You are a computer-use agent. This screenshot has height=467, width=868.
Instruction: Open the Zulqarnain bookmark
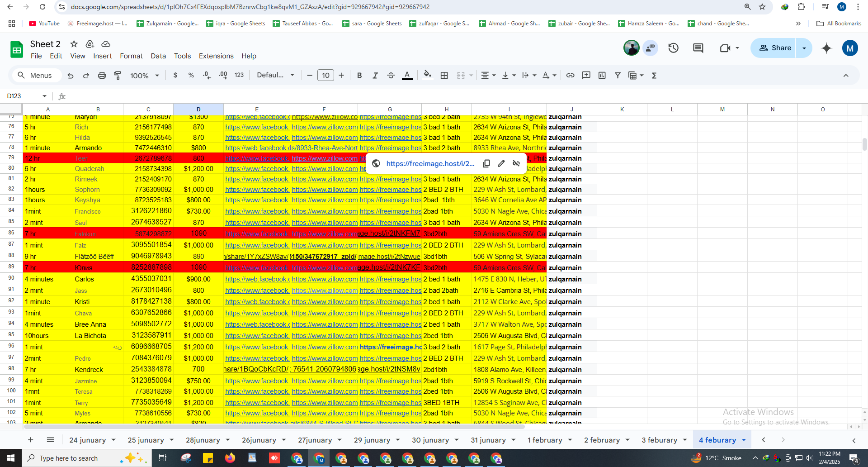click(168, 24)
